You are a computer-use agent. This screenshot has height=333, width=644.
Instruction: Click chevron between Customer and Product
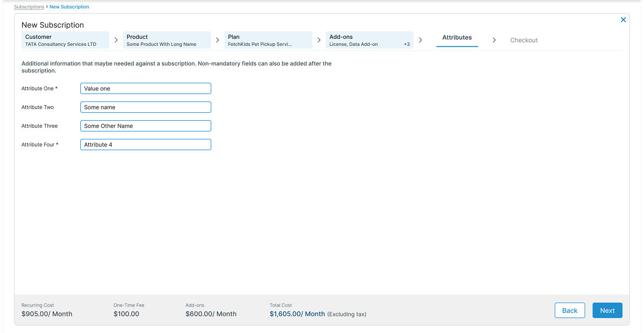click(116, 40)
